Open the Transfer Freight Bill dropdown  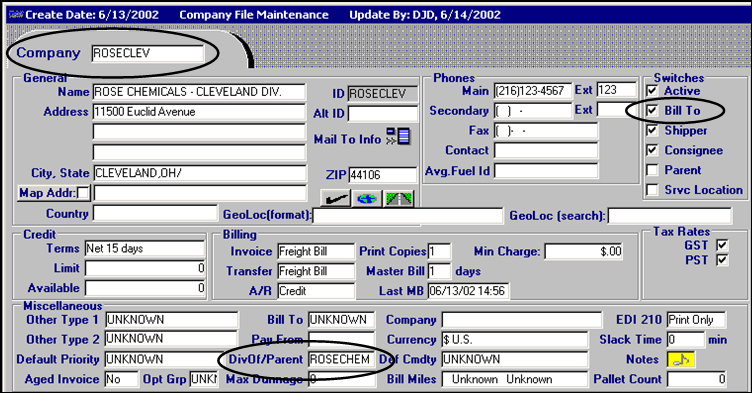pyautogui.click(x=316, y=271)
